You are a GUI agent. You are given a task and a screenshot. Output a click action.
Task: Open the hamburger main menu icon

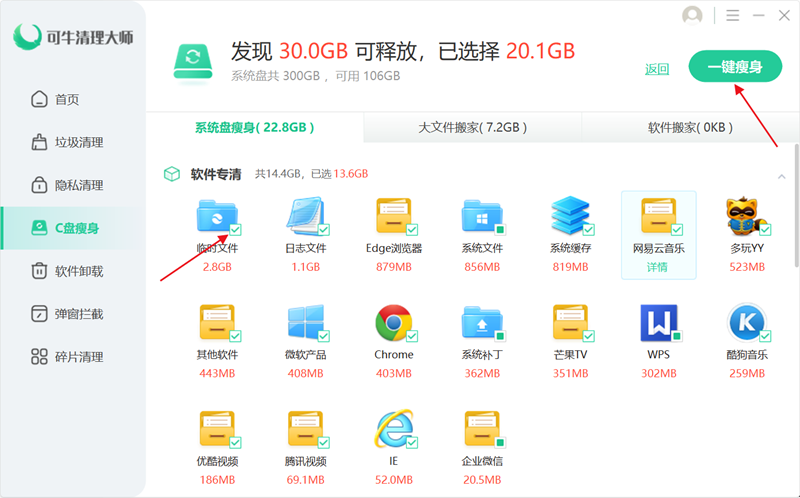point(733,15)
